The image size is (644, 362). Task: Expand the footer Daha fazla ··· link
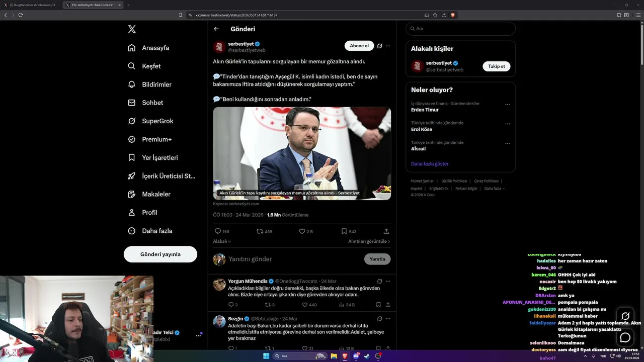click(x=495, y=189)
